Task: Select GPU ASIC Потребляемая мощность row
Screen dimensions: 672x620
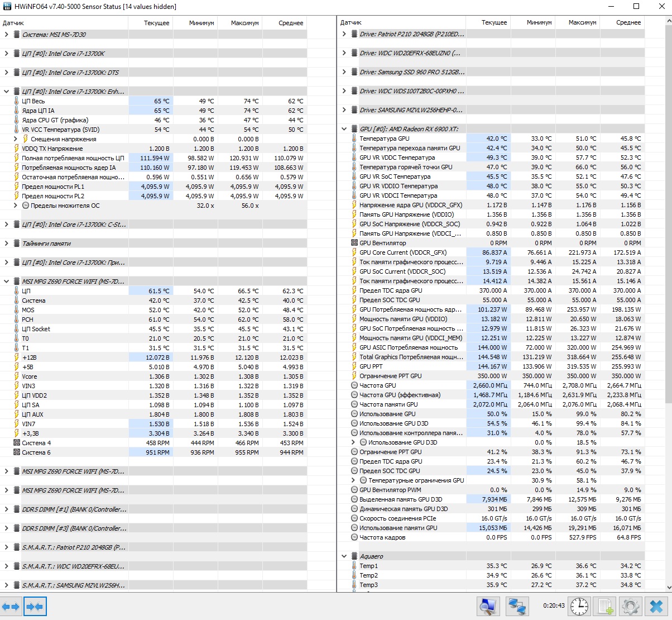Action: pyautogui.click(x=491, y=347)
